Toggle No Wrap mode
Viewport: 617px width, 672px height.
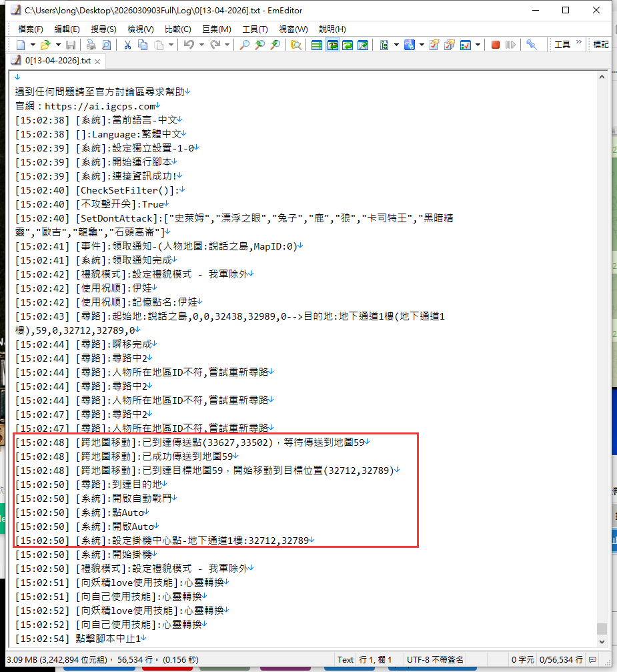pos(317,45)
